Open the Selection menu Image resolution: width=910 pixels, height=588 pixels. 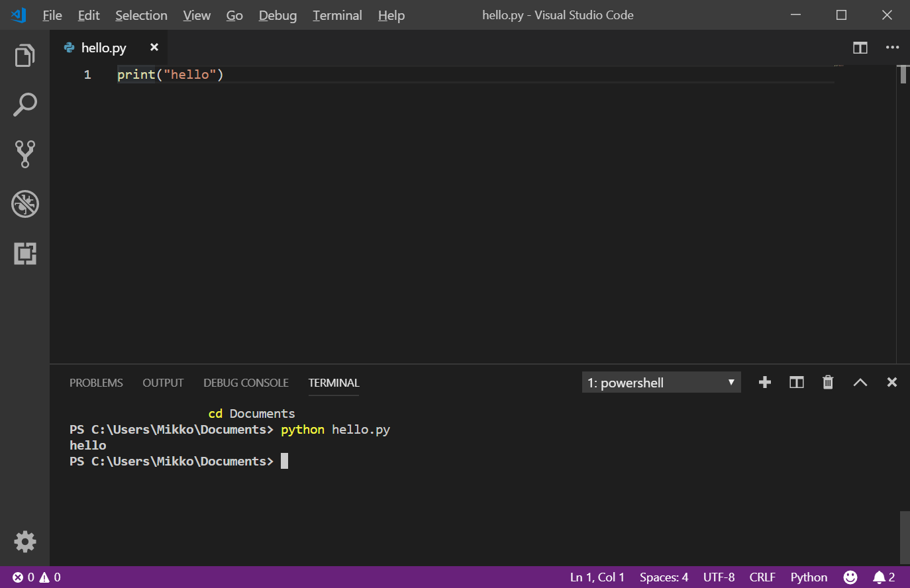(x=141, y=15)
